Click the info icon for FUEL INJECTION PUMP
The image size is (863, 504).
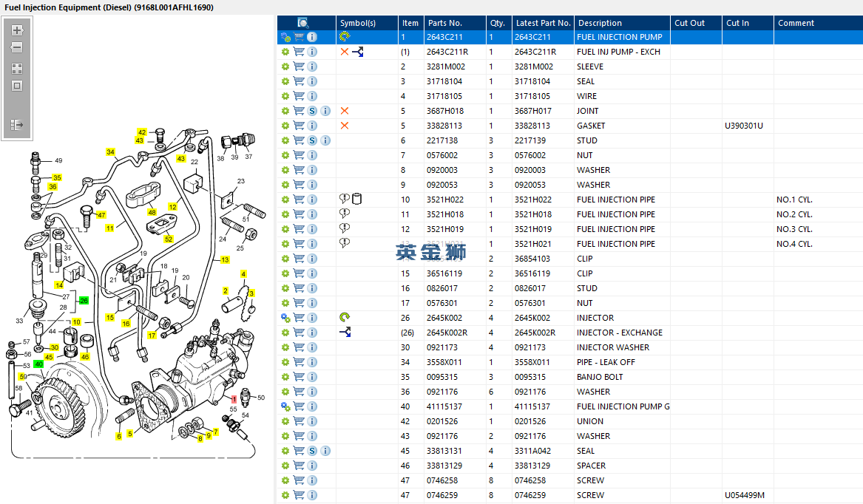click(x=312, y=37)
